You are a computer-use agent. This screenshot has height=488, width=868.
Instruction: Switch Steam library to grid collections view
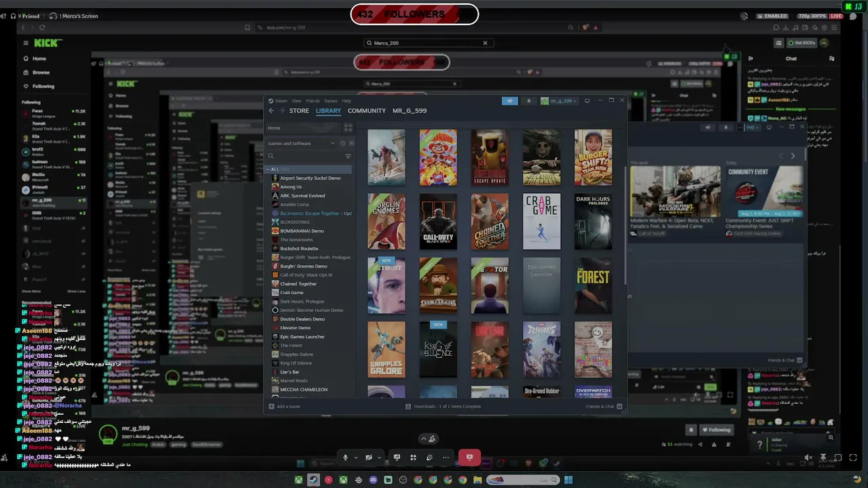tap(349, 127)
